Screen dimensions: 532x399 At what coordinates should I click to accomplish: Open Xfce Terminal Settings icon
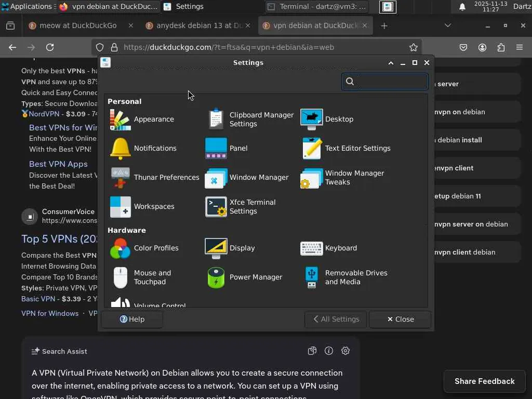tap(216, 207)
